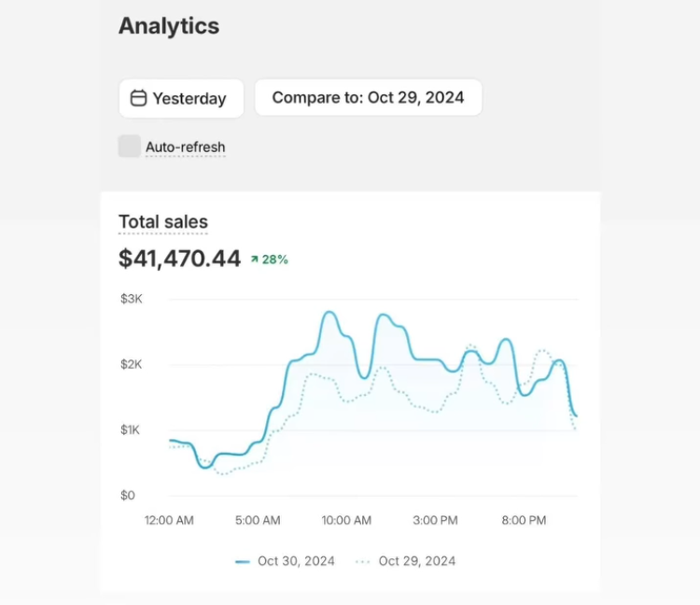Screen dimensions: 700x605
Task: Click the solid line icon for Oct 30 legend
Action: click(x=243, y=561)
